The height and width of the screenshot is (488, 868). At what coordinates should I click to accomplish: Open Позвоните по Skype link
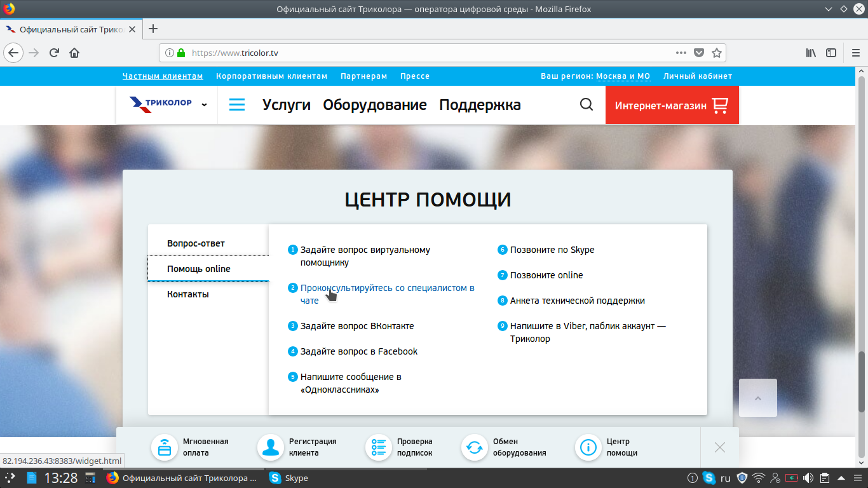[x=552, y=250]
